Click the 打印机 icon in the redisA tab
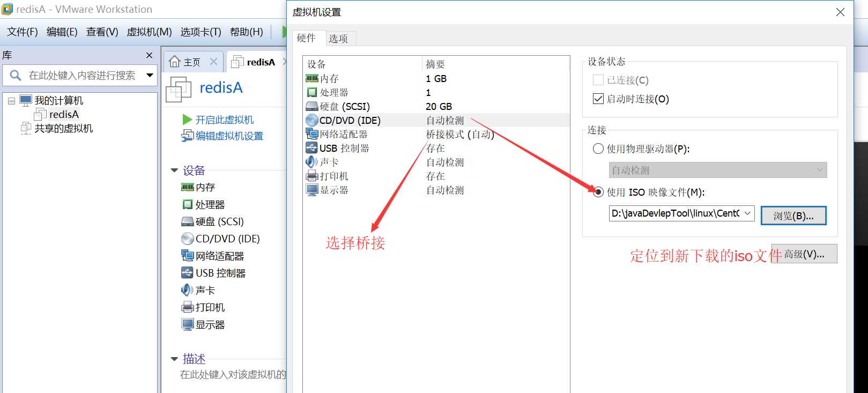This screenshot has height=393, width=868. 187,307
